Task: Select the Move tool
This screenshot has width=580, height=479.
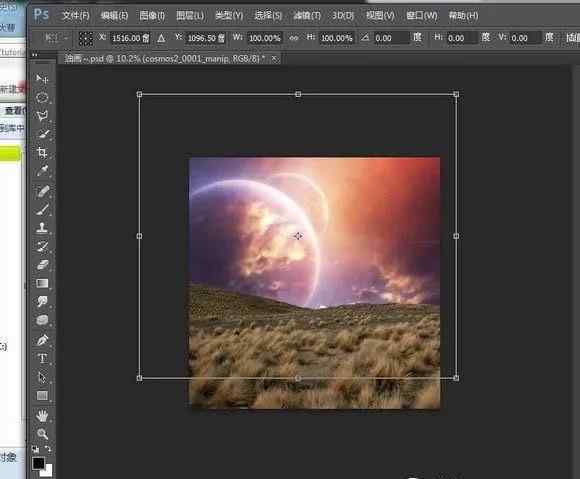Action: click(x=42, y=78)
